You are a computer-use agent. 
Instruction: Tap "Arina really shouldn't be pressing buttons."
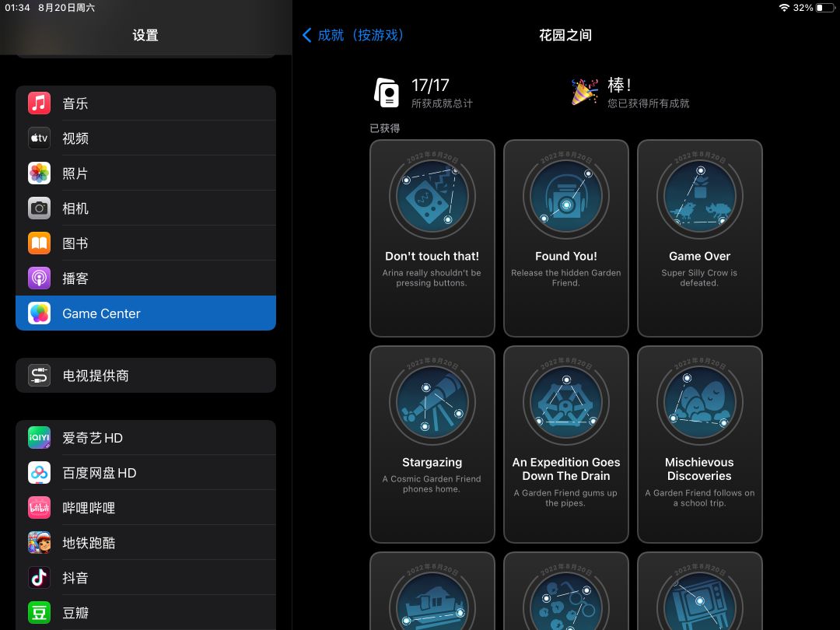coord(432,278)
